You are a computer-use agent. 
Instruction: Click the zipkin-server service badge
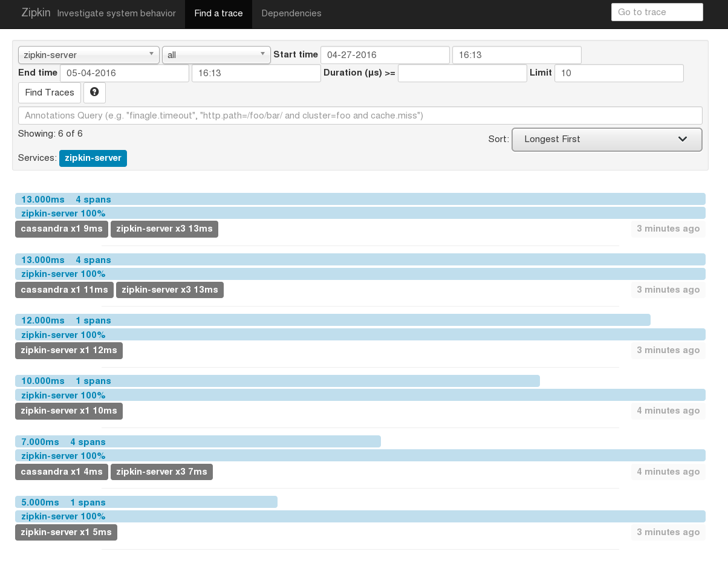[93, 158]
